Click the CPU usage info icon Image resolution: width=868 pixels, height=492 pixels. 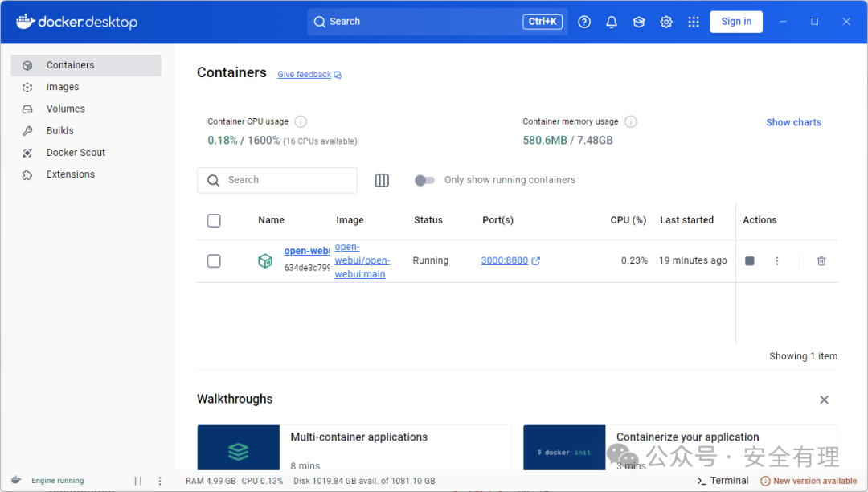point(301,121)
